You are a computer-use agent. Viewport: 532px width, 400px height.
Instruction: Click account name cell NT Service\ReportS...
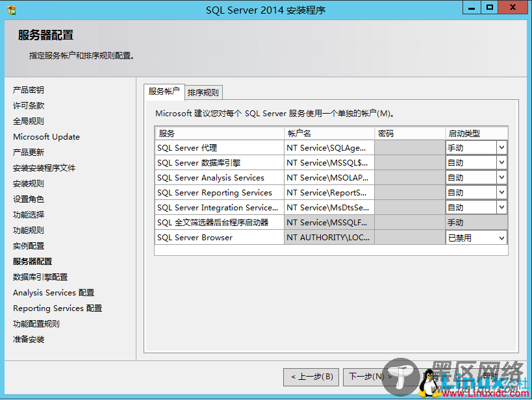(x=329, y=192)
